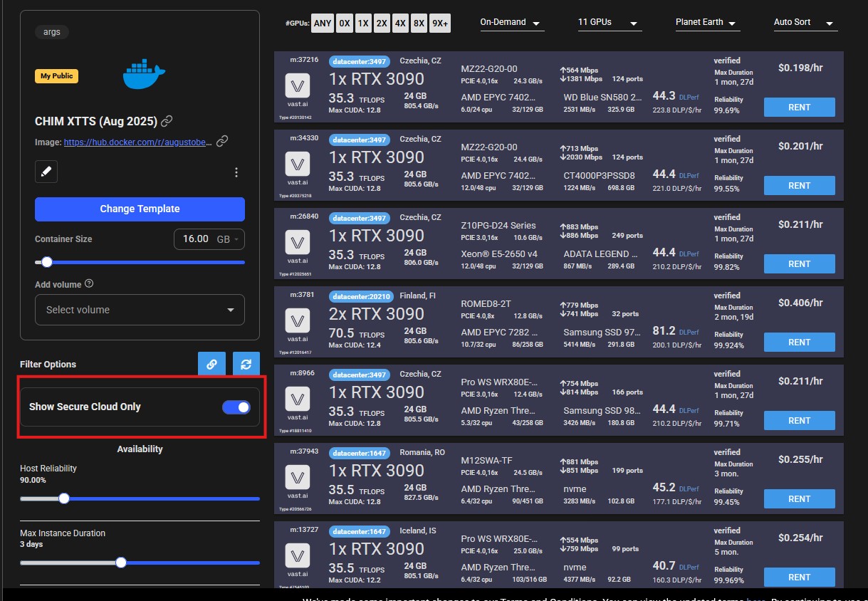Click vast.ai logo in m:26840 row
This screenshot has height=601, width=868.
(x=298, y=244)
